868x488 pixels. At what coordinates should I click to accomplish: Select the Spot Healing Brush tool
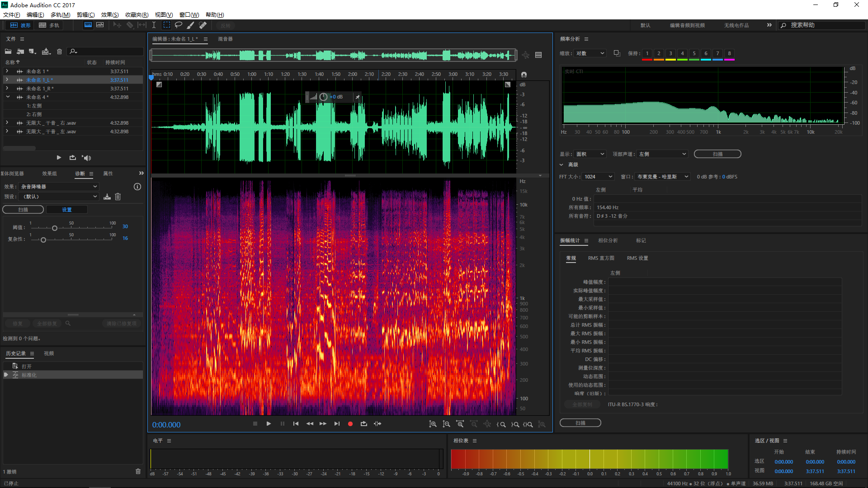pos(203,25)
